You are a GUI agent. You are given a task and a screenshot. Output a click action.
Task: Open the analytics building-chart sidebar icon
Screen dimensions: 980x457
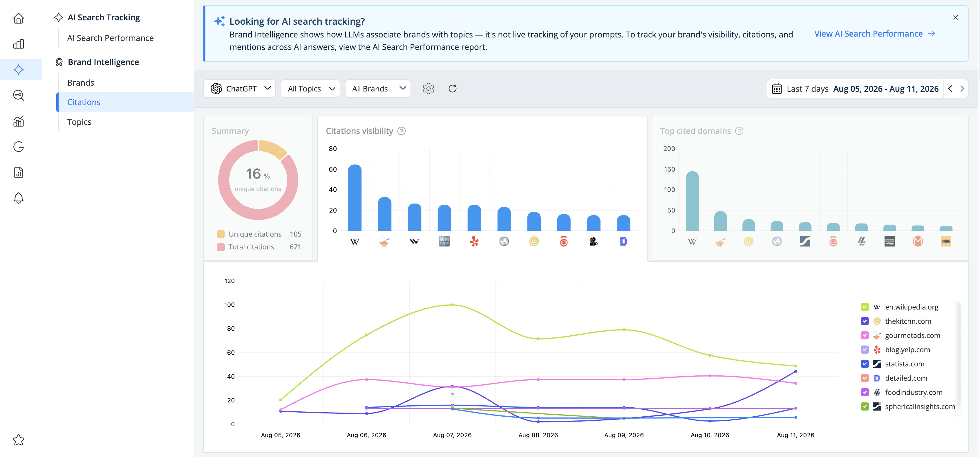click(x=18, y=121)
